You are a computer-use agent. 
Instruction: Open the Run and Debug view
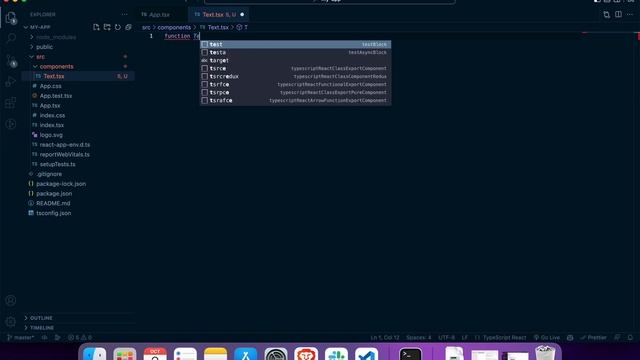pos(11,82)
